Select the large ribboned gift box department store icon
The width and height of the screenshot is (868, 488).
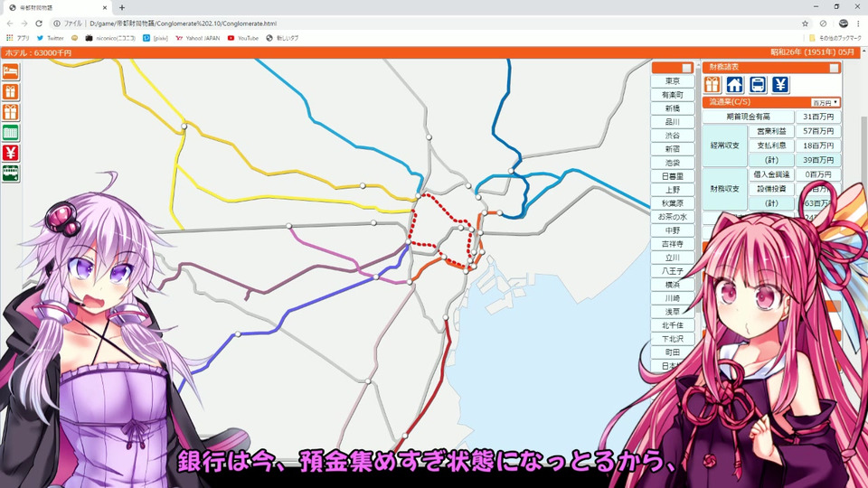tap(11, 112)
